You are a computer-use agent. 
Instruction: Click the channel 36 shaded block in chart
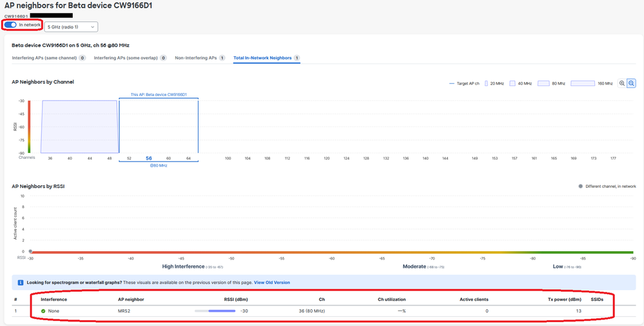tap(79, 126)
